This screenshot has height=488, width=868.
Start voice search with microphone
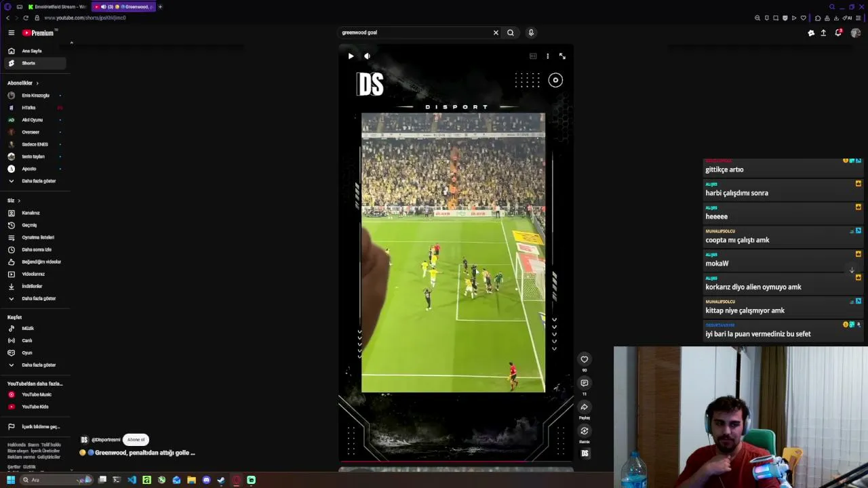click(531, 33)
